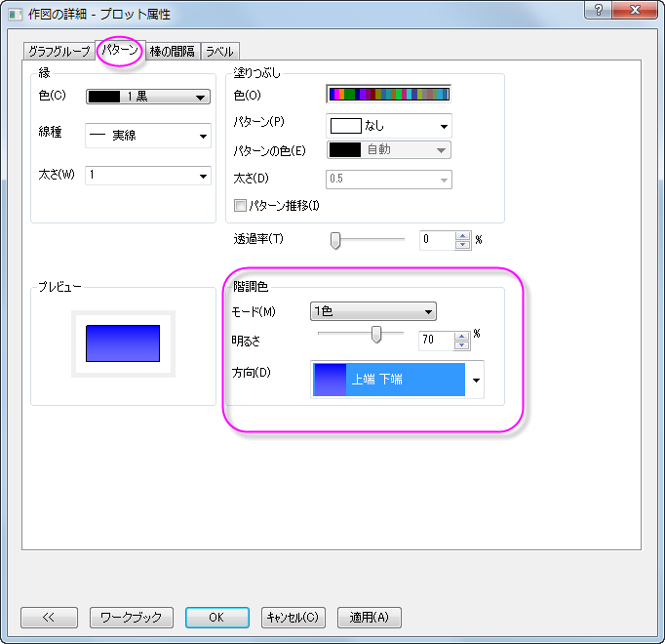Viewport: 665px width, 644px height.
Task: Open the fill パターン dropdown showing なし
Action: point(389,126)
